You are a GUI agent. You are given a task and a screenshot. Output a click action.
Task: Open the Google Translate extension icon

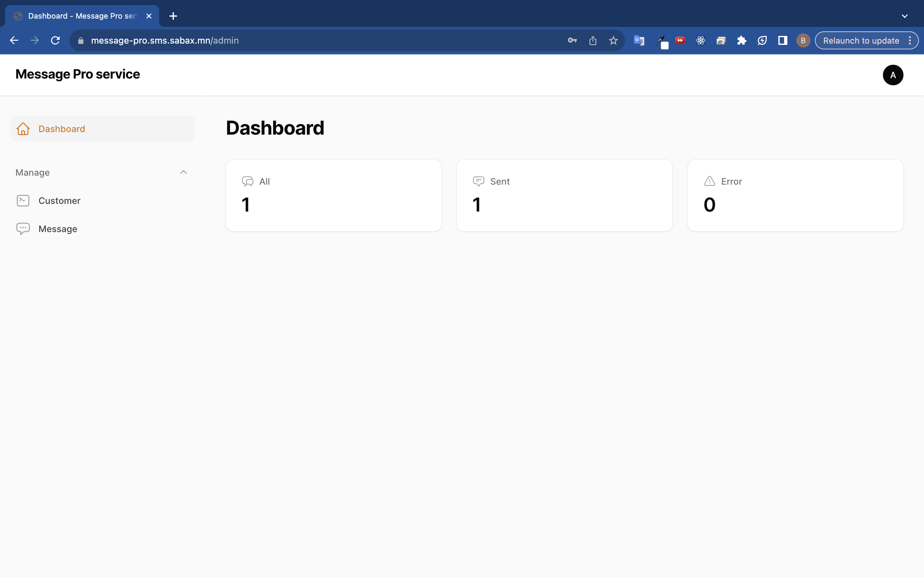639,40
